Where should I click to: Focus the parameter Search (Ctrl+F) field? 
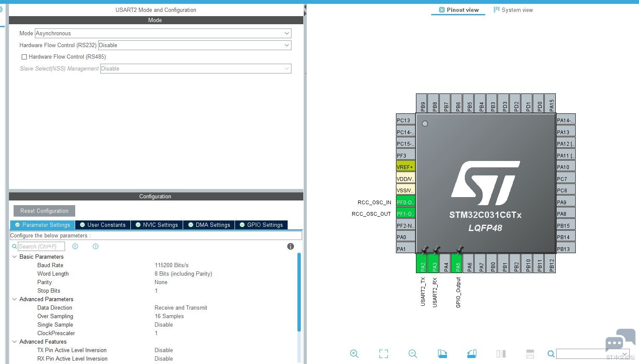(x=41, y=246)
